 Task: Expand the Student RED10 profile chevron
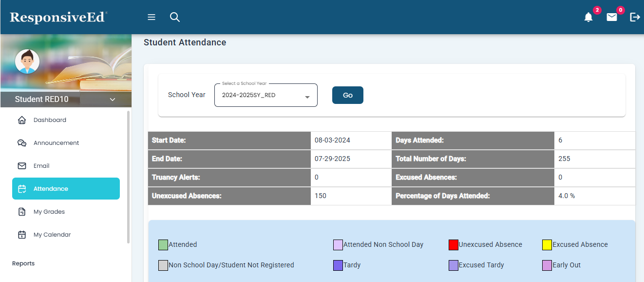point(113,100)
